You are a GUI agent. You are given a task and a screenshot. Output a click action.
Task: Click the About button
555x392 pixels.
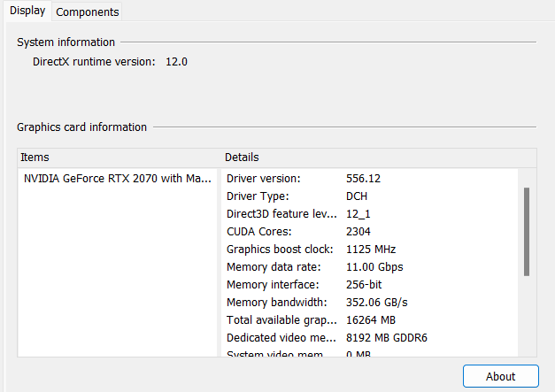500,376
